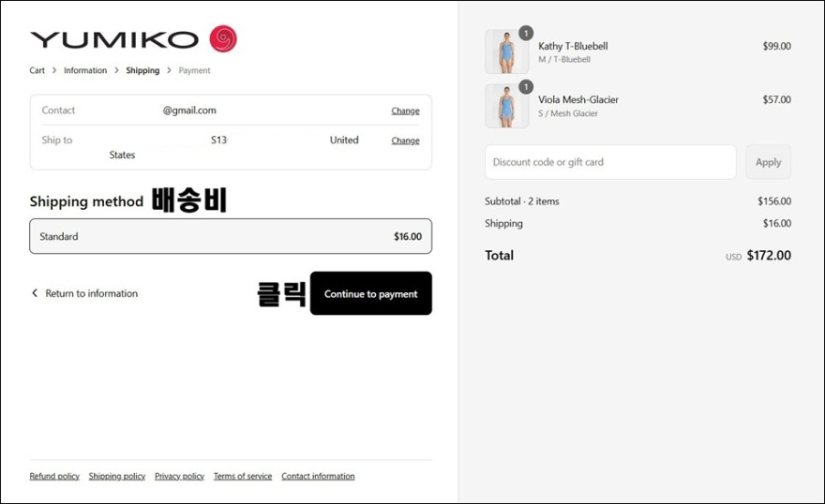Select the Shipping breadcrumb step

(x=142, y=70)
